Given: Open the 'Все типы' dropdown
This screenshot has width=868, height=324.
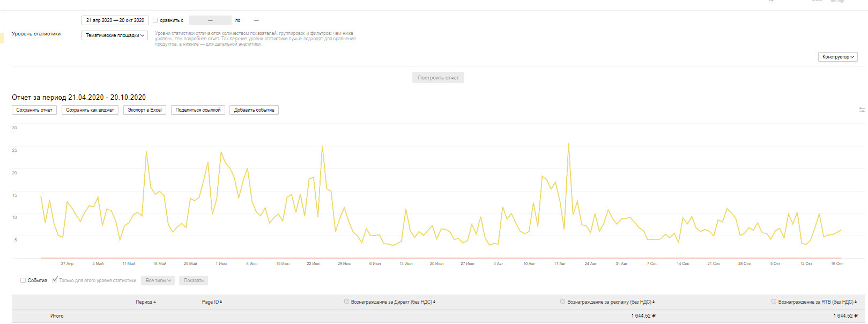Looking at the screenshot, I should (x=158, y=281).
